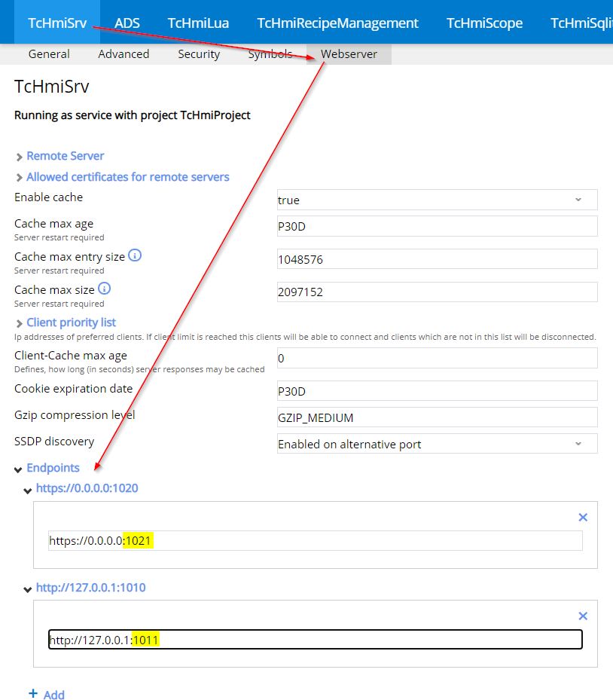Focus the Cookie expiration date field

(438, 391)
